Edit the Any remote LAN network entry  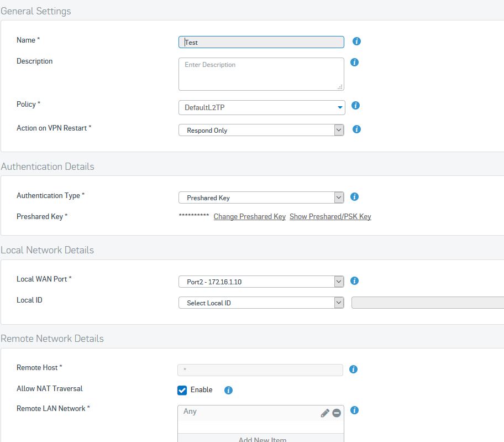pyautogui.click(x=325, y=413)
